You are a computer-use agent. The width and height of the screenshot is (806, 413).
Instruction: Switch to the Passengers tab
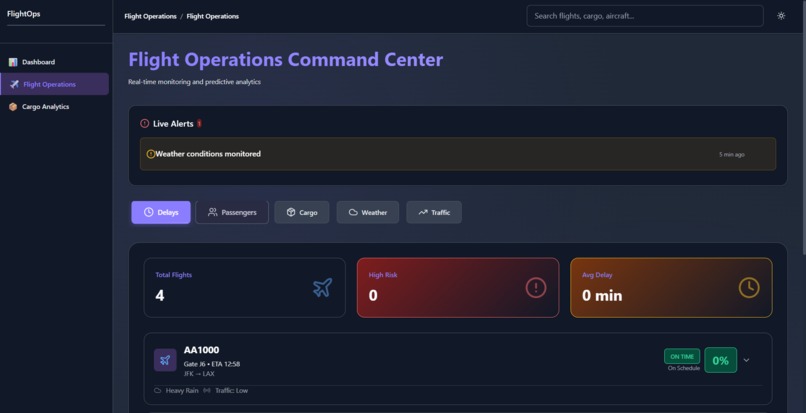(232, 212)
